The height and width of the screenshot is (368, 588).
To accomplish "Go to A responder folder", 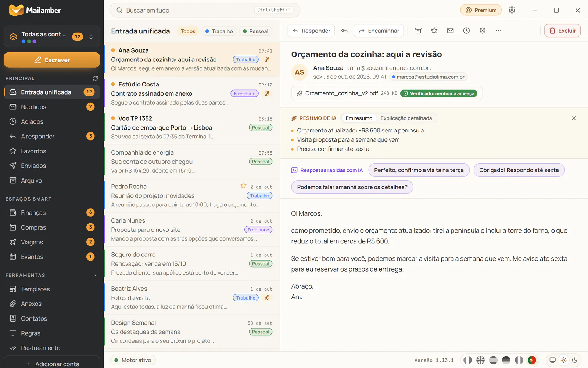I will click(52, 136).
